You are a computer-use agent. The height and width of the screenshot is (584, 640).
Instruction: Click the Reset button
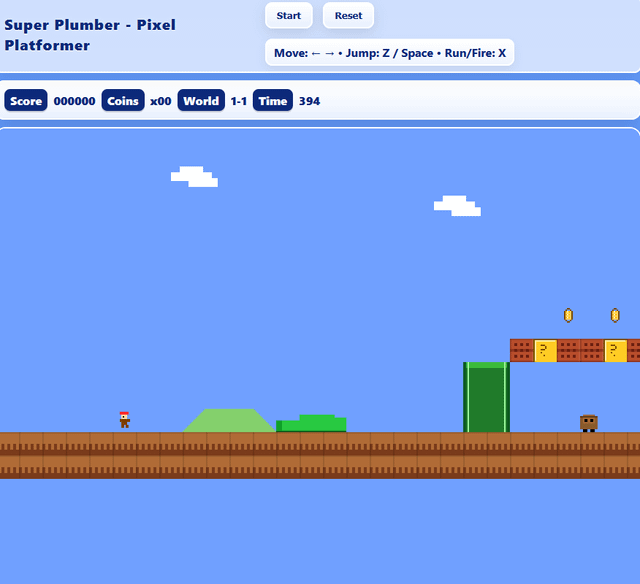pyautogui.click(x=348, y=16)
